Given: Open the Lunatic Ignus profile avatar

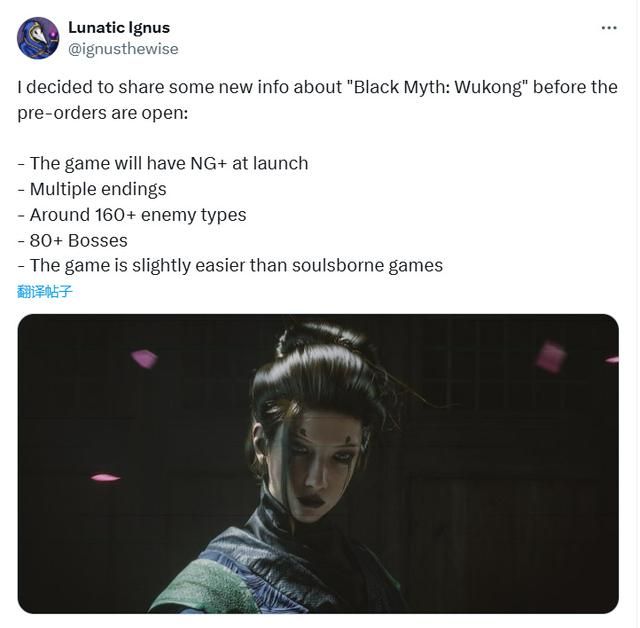Looking at the screenshot, I should (x=38, y=38).
